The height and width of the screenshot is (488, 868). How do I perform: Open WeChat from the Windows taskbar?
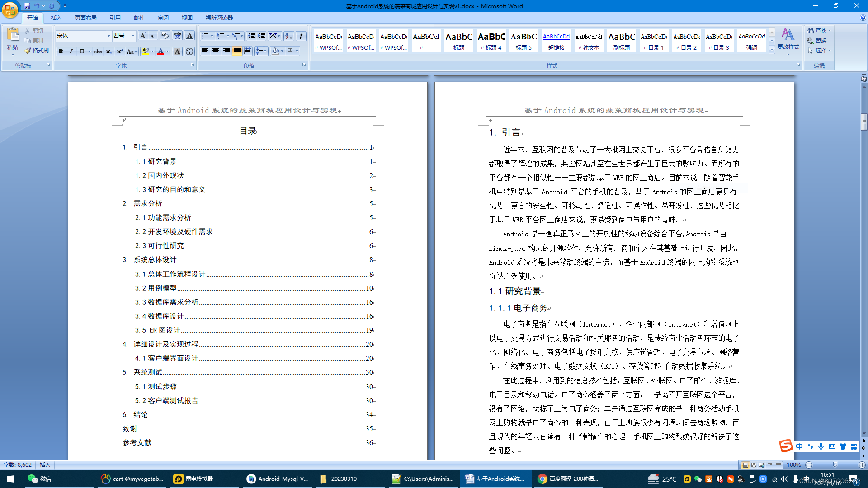(x=39, y=479)
